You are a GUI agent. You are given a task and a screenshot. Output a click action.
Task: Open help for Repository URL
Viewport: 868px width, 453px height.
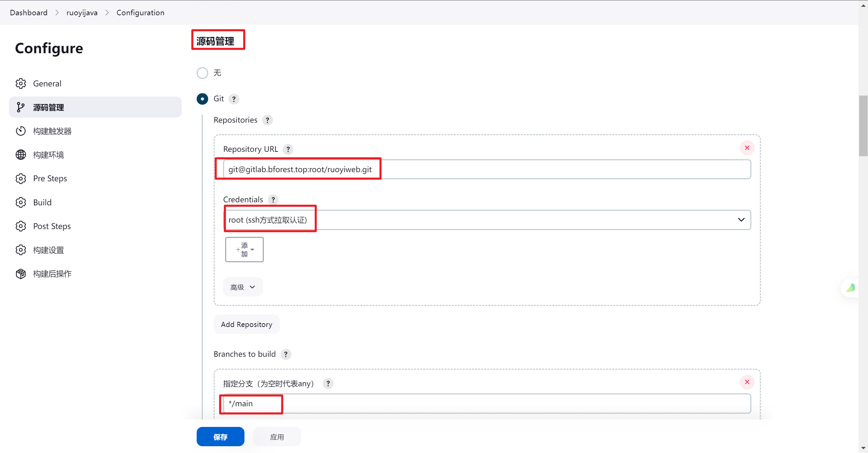(288, 149)
